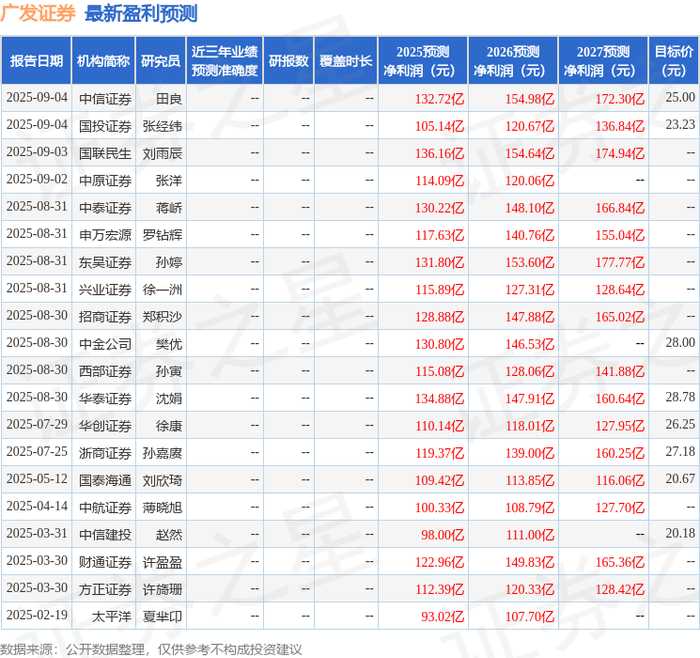
Task: Click analyst name 刘雨辰
Action: [x=162, y=153]
